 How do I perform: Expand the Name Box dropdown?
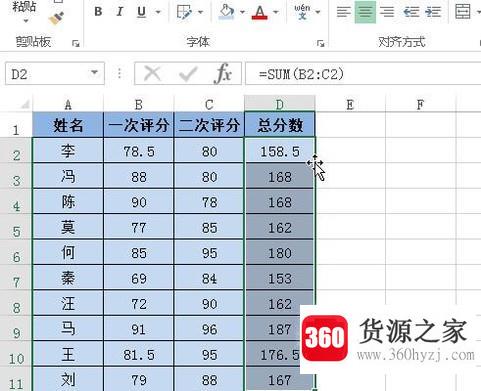click(95, 73)
